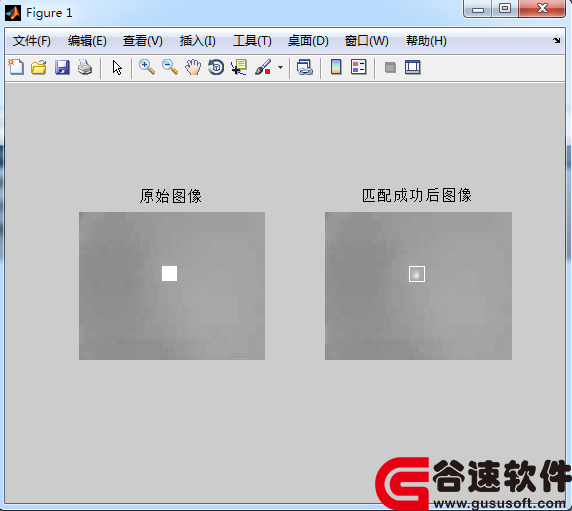Viewport: 572px width, 511px height.
Task: Activate the Zoom In magnifier tool
Action: tap(147, 67)
